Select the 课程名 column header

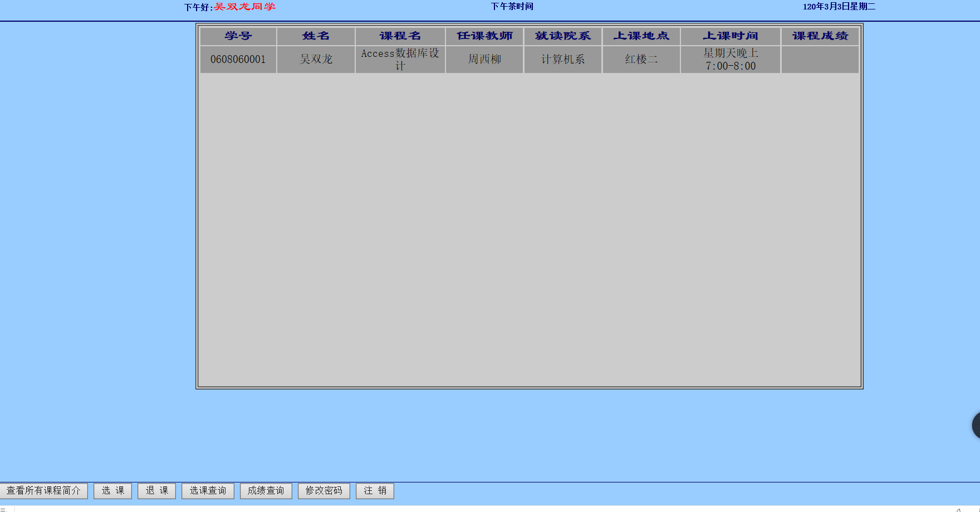(x=400, y=36)
